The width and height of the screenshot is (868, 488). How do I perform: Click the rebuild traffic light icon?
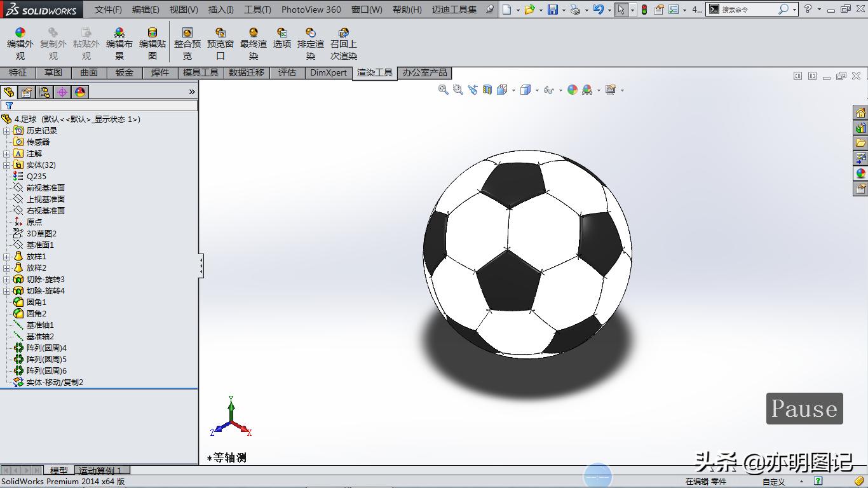(x=644, y=10)
